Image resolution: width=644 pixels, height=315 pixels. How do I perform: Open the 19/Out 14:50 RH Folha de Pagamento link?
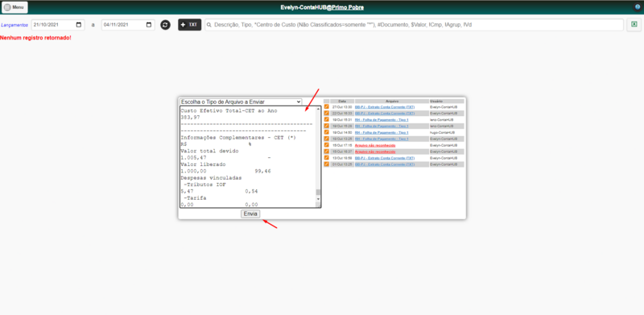click(382, 132)
